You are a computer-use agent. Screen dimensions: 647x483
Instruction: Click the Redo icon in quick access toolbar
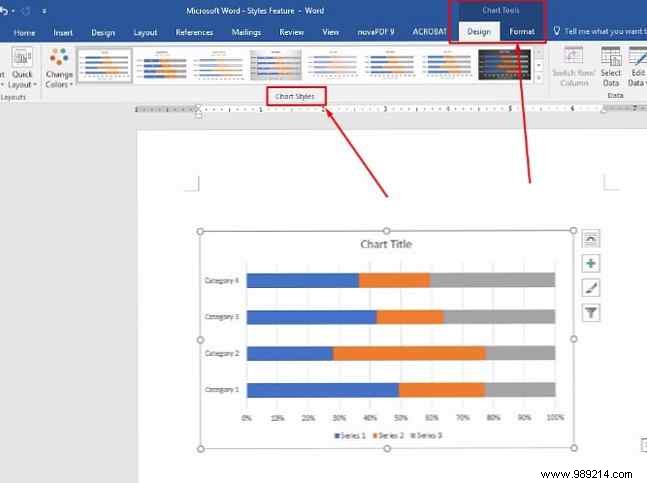[26, 11]
